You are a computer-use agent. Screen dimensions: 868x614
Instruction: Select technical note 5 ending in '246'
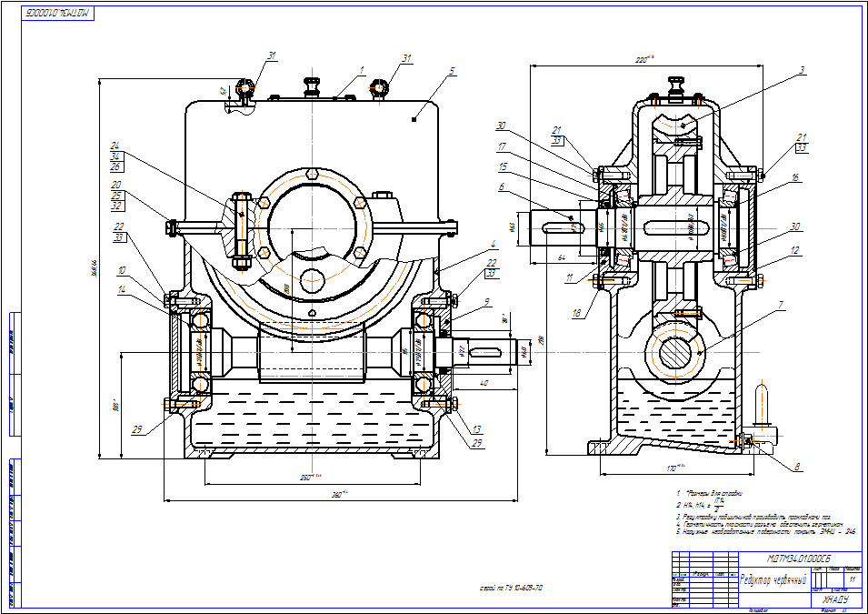click(765, 531)
